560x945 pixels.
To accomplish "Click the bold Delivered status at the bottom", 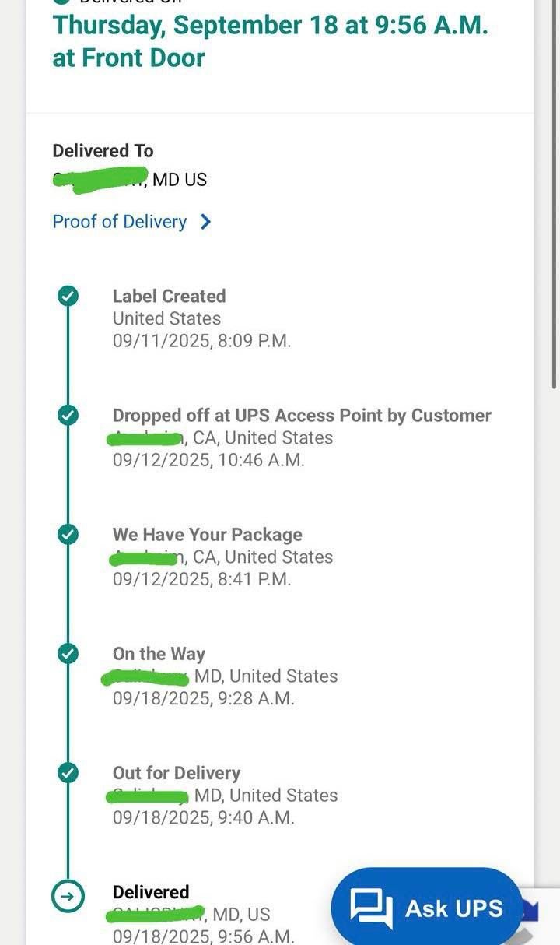I will [x=151, y=892].
